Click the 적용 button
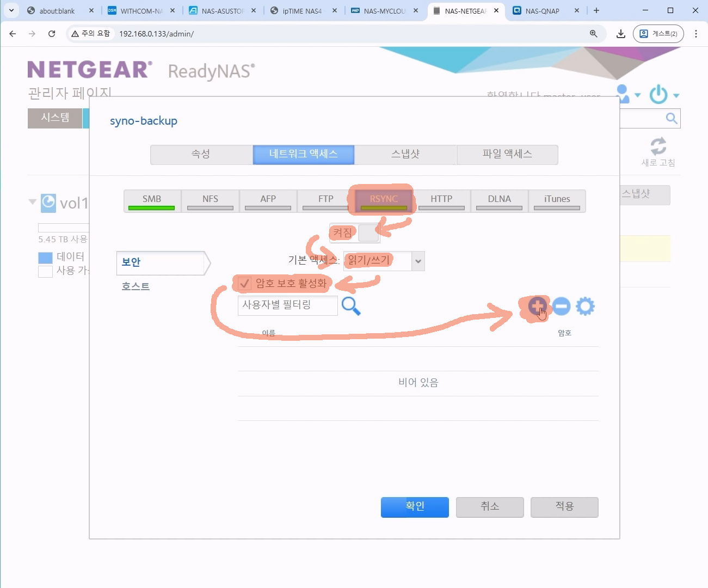Viewport: 708px width, 588px height. tap(564, 507)
